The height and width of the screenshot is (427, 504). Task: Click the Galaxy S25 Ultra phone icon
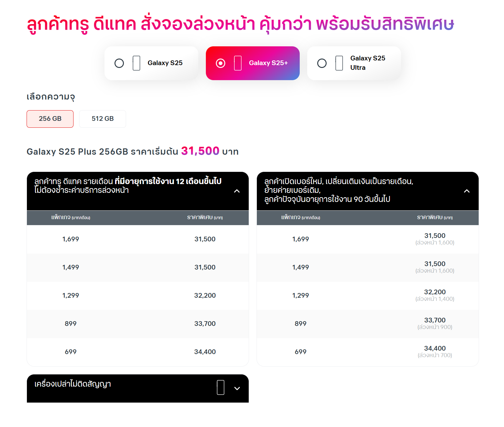click(339, 63)
